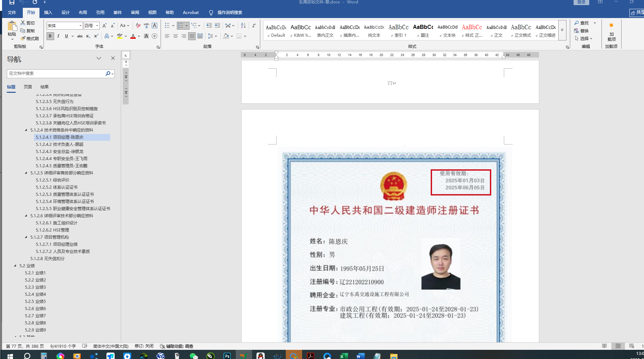Increase indent in the paragraph group

[217, 25]
